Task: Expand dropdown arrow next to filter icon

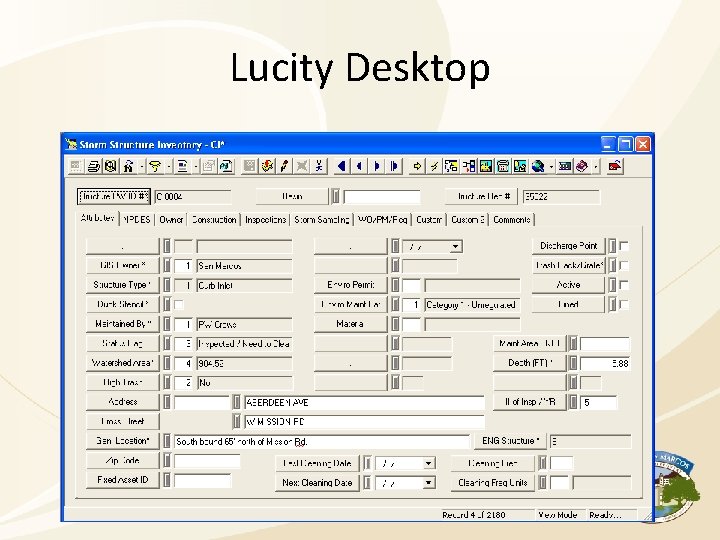Action: [x=169, y=166]
